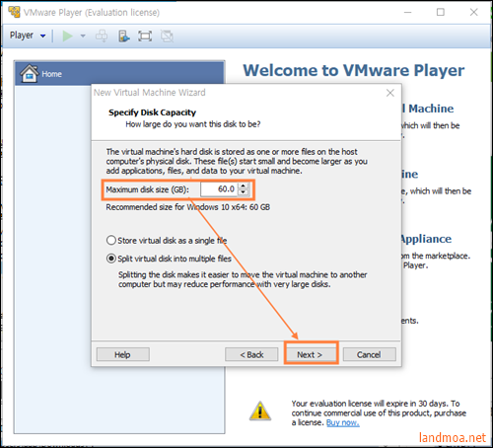This screenshot has height=448, width=493.
Task: Select the Home item in the library
Action: 119,74
